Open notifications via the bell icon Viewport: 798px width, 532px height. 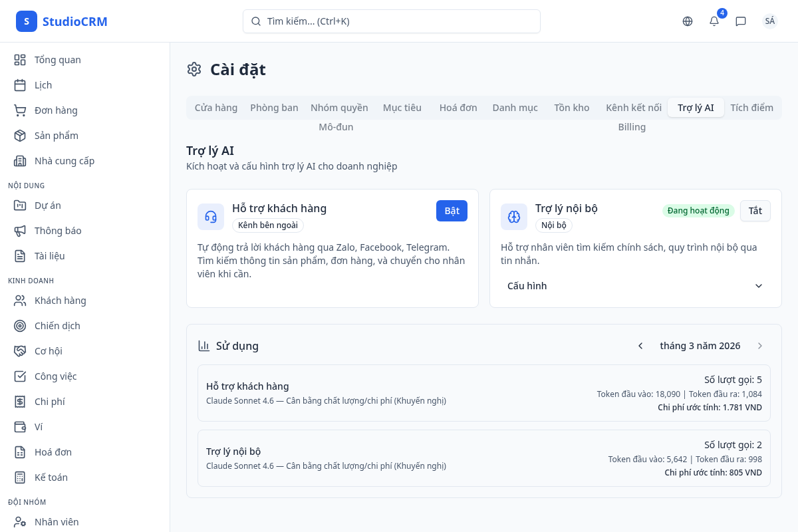tap(714, 21)
